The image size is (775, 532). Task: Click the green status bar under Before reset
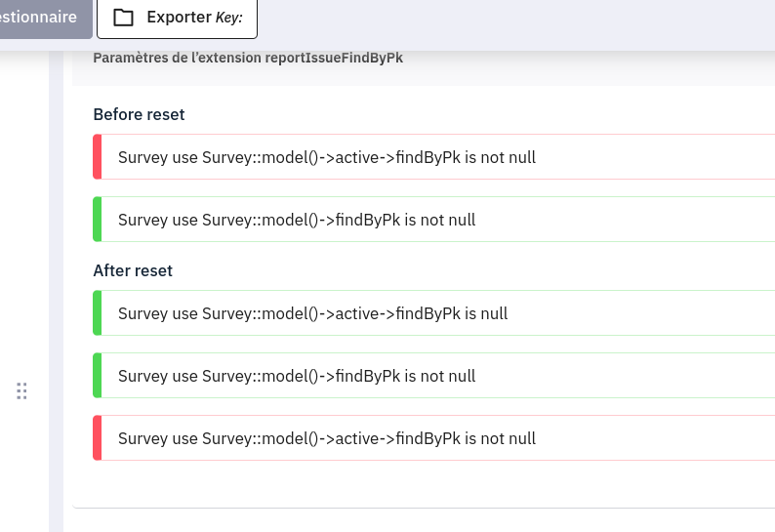point(98,220)
